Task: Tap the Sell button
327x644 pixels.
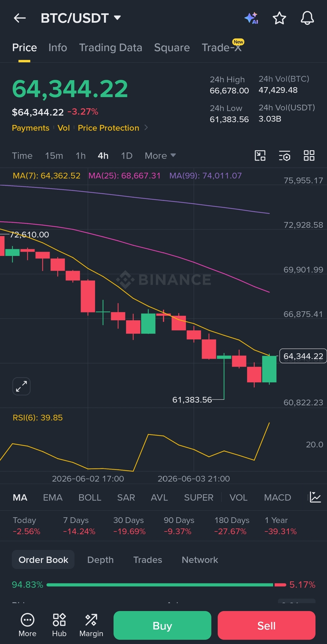Action: 266,625
